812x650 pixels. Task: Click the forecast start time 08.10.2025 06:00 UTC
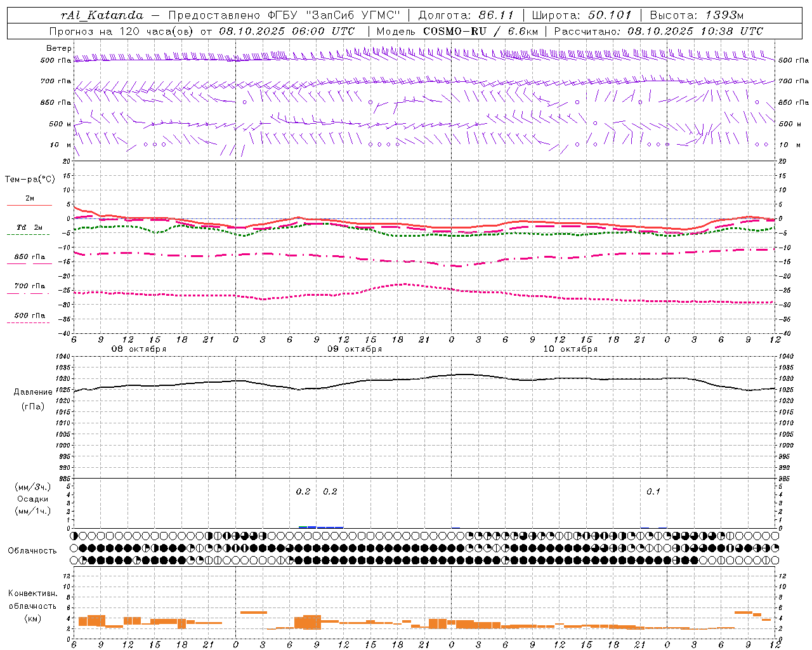tap(287, 31)
